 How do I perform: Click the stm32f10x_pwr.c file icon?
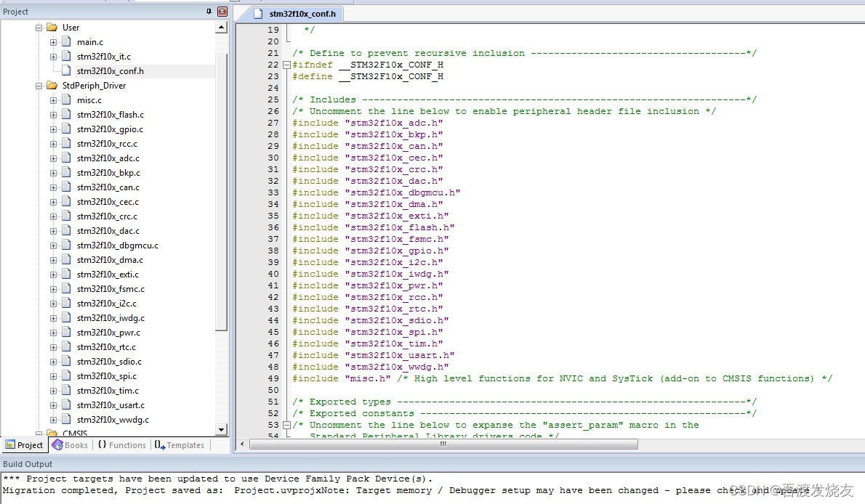coord(66,332)
